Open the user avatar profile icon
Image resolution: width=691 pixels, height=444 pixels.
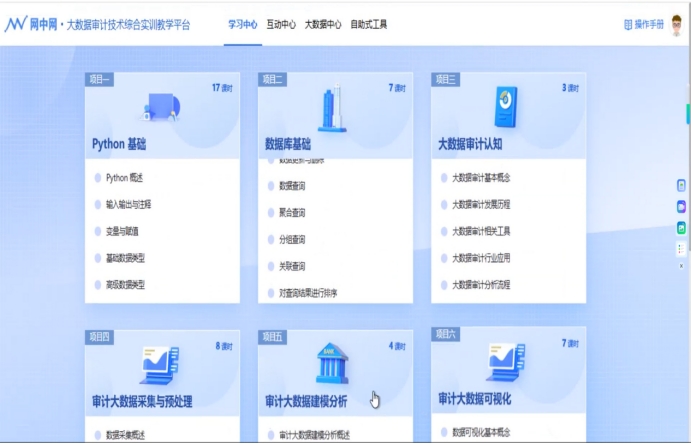[676, 24]
